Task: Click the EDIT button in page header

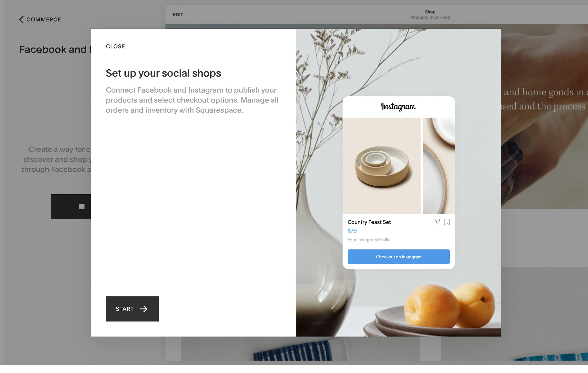Action: (178, 15)
